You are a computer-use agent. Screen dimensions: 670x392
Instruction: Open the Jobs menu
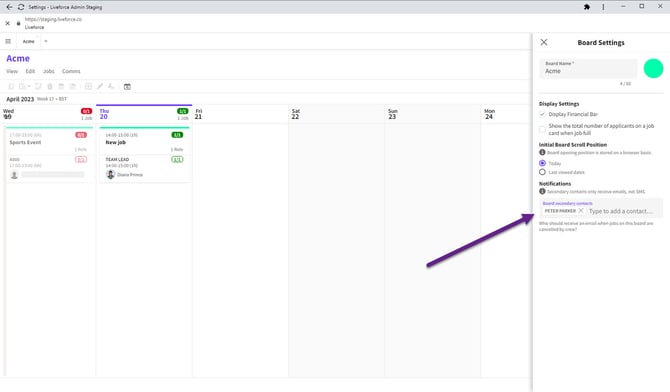point(49,71)
